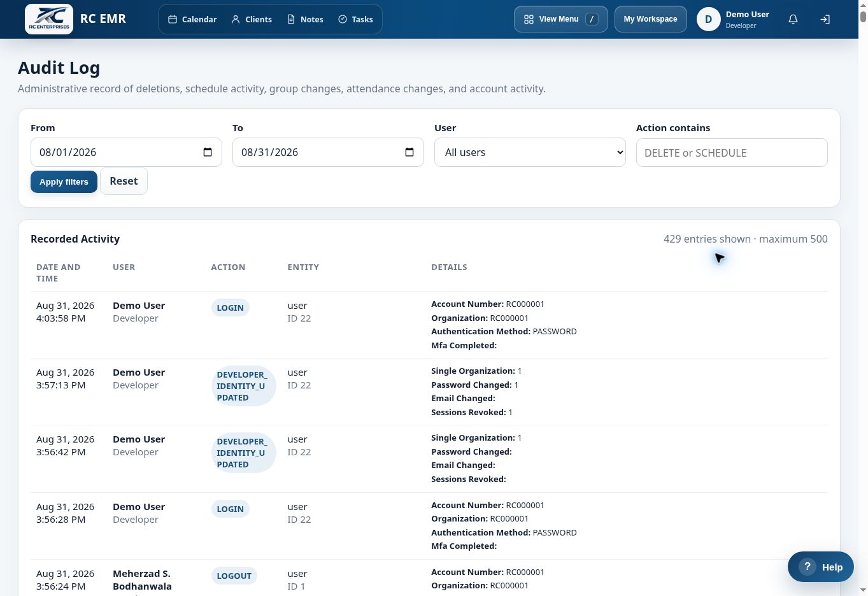Open the Help button
868x596 pixels.
[820, 567]
